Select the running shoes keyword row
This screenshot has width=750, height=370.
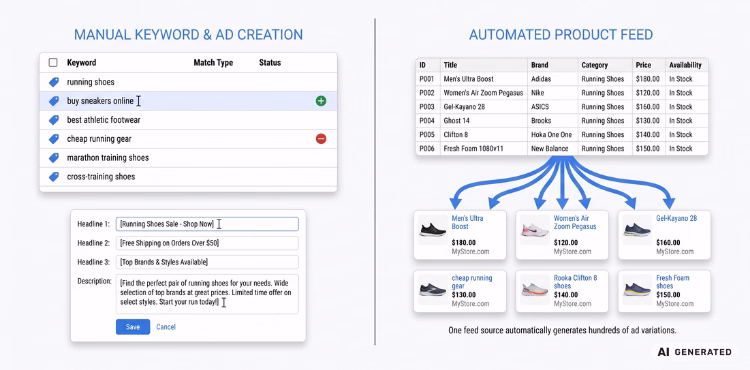point(188,82)
